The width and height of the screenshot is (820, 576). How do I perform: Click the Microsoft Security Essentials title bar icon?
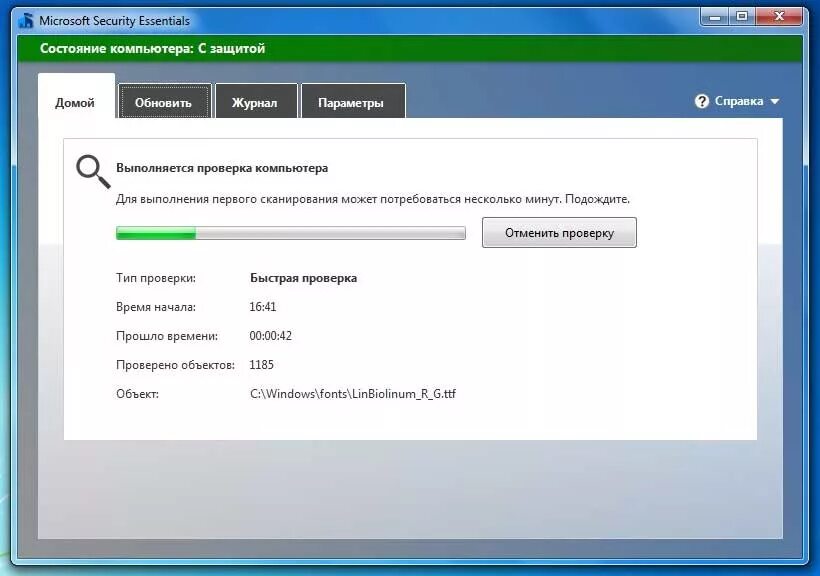click(26, 20)
